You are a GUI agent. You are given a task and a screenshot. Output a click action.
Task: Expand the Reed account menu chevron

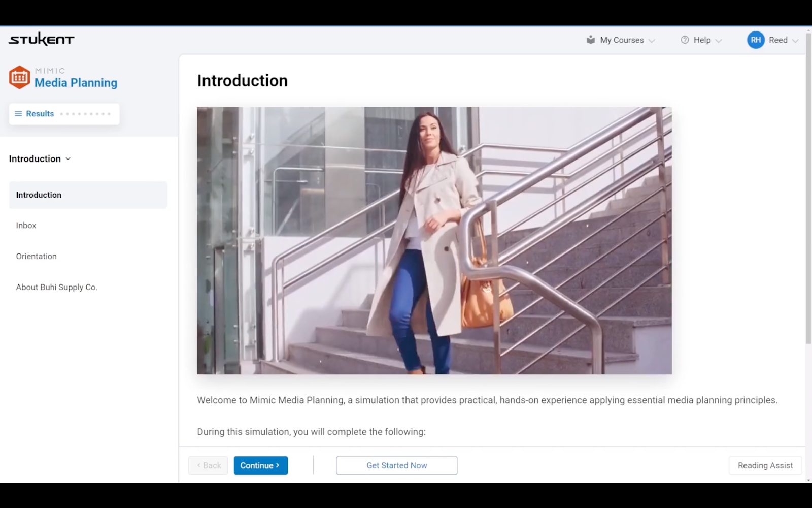coord(795,41)
